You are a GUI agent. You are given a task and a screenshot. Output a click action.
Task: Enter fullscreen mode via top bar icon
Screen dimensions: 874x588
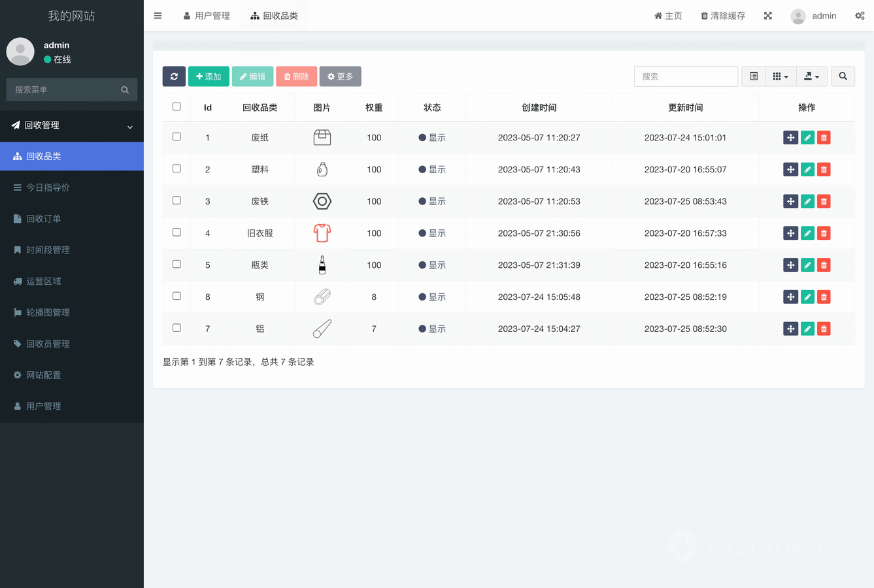(x=768, y=16)
